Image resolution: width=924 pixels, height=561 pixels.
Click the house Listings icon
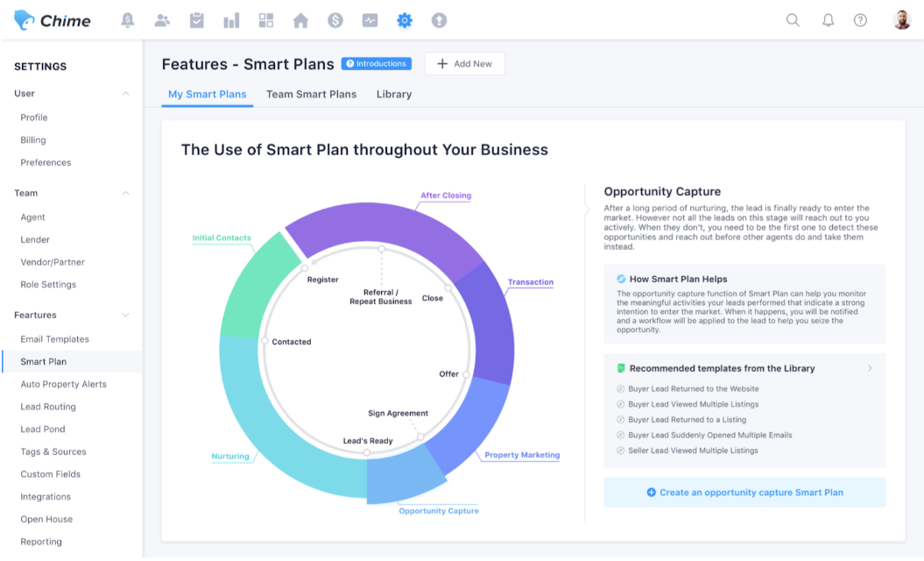click(300, 20)
